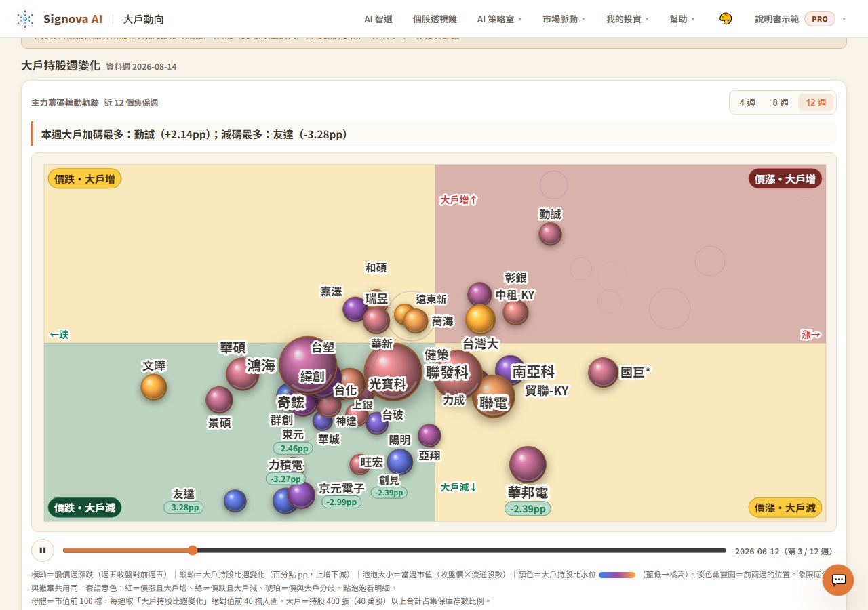The image size is (868, 610).
Task: Click the 南亞科 stock label
Action: (533, 371)
